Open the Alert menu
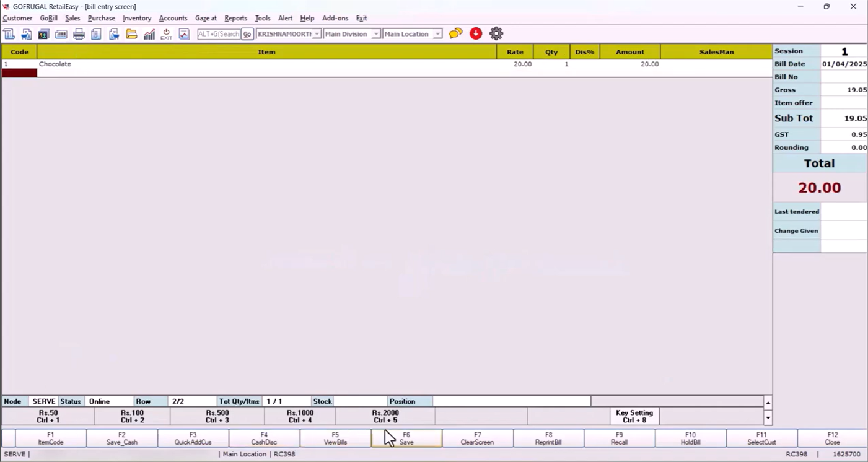This screenshot has width=868, height=462. [286, 19]
